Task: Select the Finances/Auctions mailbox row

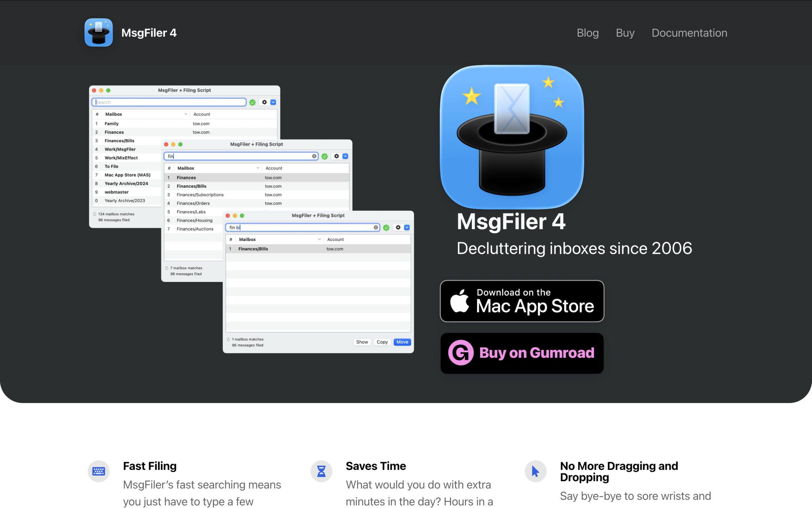Action: click(193, 229)
